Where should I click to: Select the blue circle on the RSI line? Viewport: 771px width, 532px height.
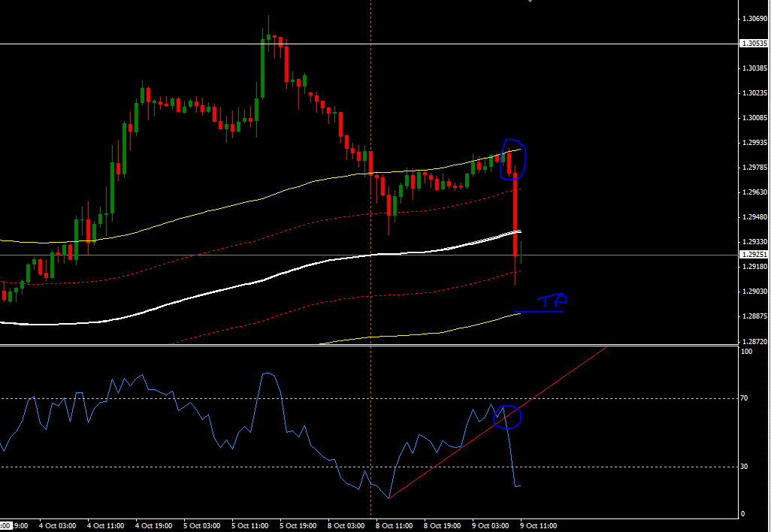[x=507, y=417]
